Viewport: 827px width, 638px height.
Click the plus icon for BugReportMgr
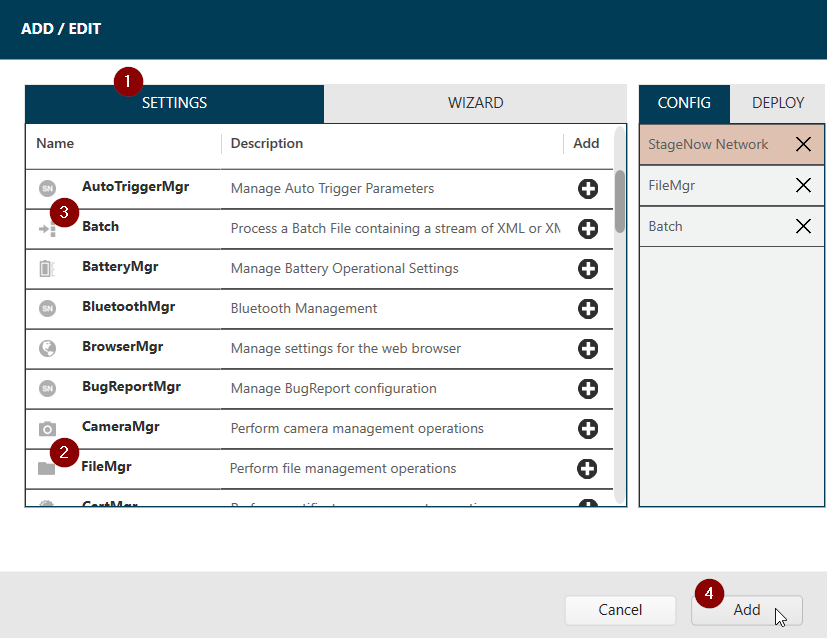coord(588,387)
